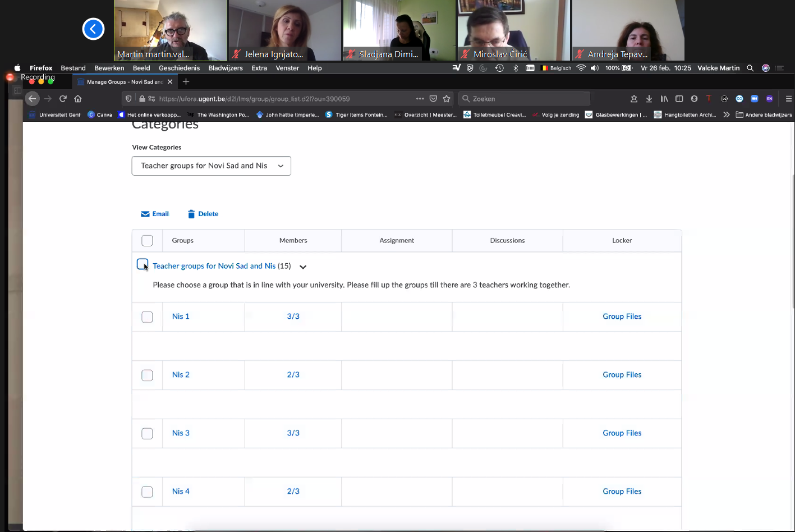795x532 pixels.
Task: Click the Pocket save icon in the address bar
Action: point(433,99)
